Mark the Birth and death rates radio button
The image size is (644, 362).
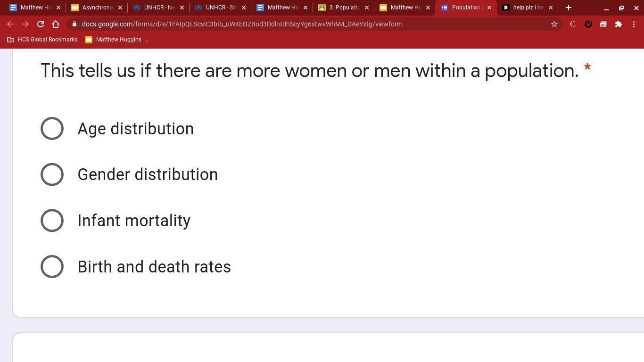click(52, 267)
